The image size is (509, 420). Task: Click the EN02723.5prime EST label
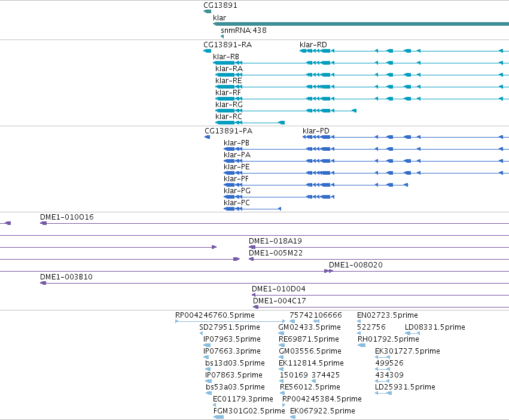[x=388, y=315]
